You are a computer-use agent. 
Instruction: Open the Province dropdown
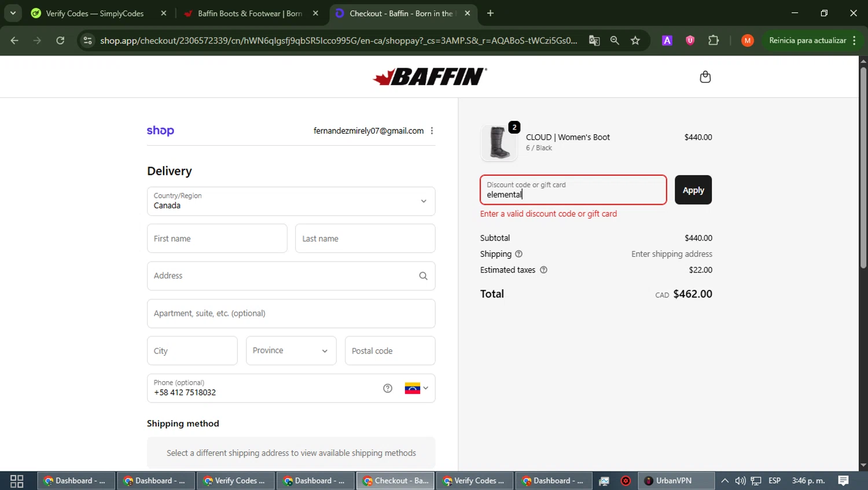coord(291,351)
